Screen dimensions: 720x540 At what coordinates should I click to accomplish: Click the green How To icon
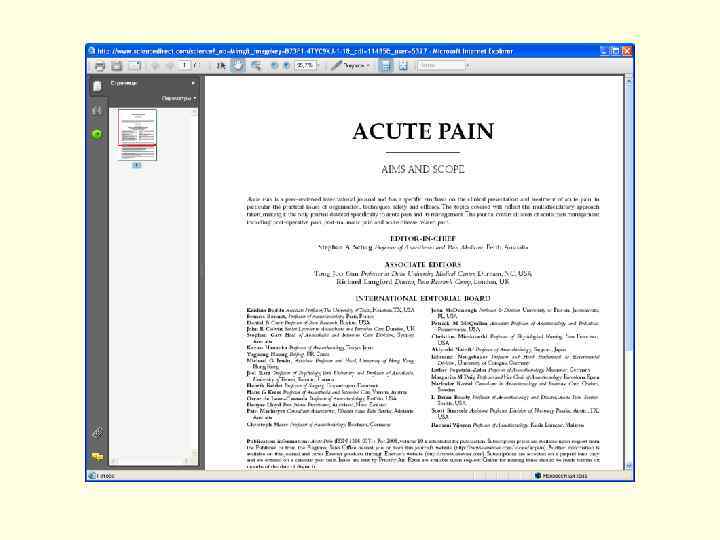tap(97, 134)
